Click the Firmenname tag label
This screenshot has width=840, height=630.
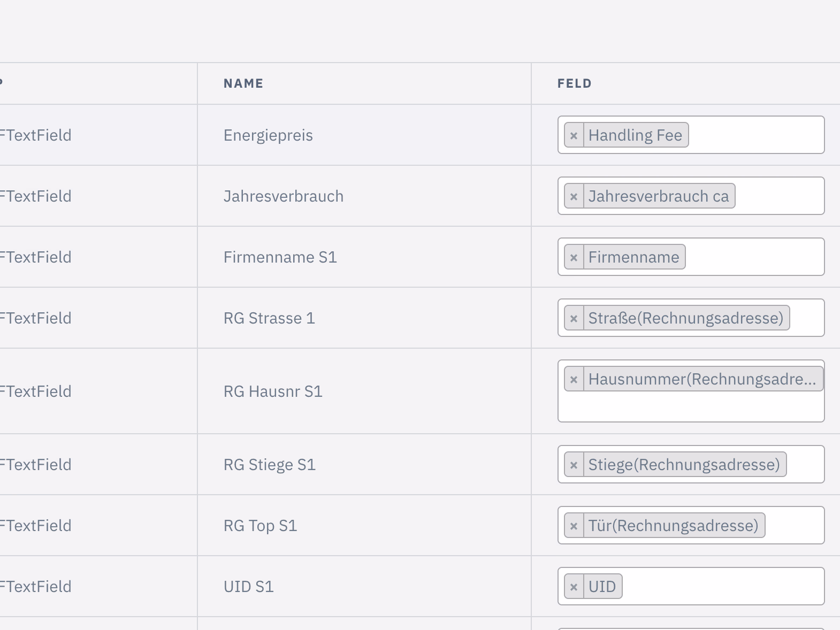pos(633,257)
